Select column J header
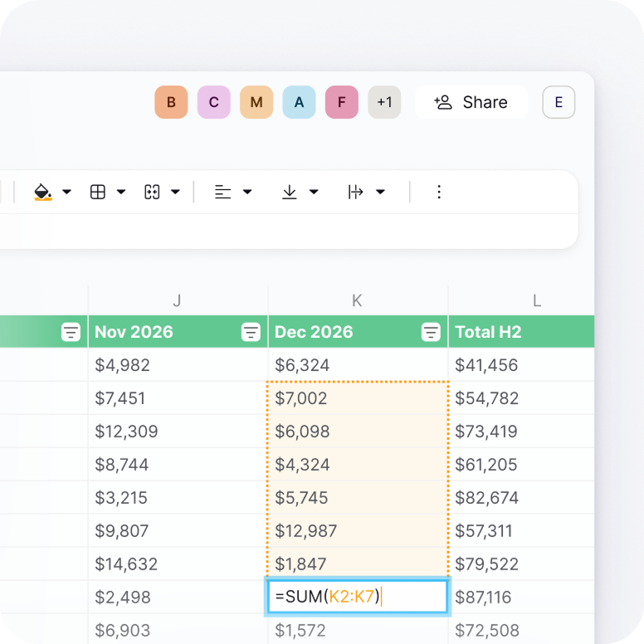 click(178, 300)
